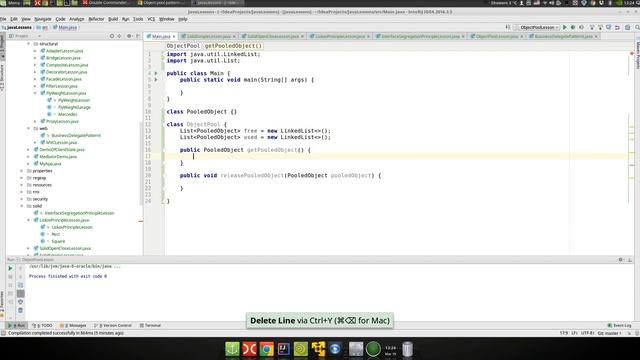The width and height of the screenshot is (640, 360).
Task: Click the getPooledObject() editor breadcrumb
Action: (x=233, y=46)
